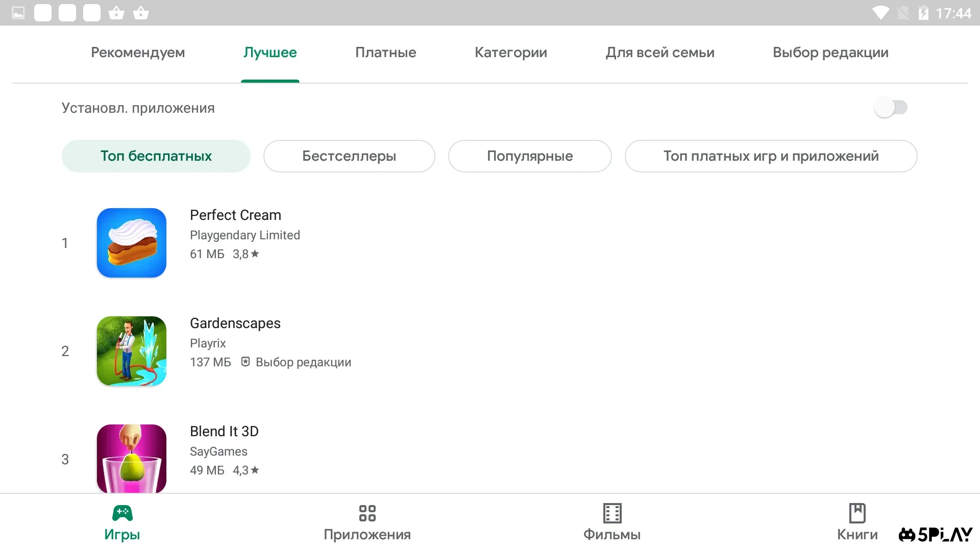Select the Для всей семьи tab
980x551 pixels.
(659, 53)
